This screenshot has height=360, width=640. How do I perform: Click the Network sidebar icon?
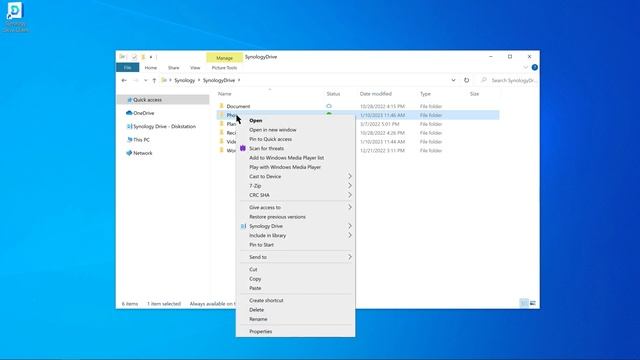(129, 153)
